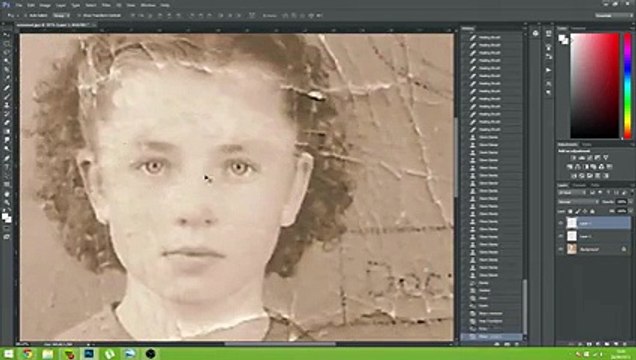
Task: Pick a red shade in color field
Action: point(595,86)
